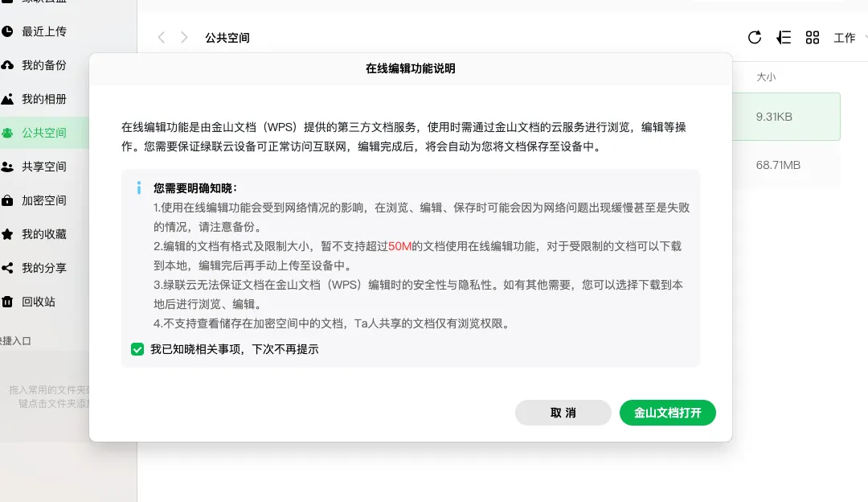Screen dimensions: 868x502
Task: Click the dialog title 在线编辑功能说明
Action: (411, 68)
